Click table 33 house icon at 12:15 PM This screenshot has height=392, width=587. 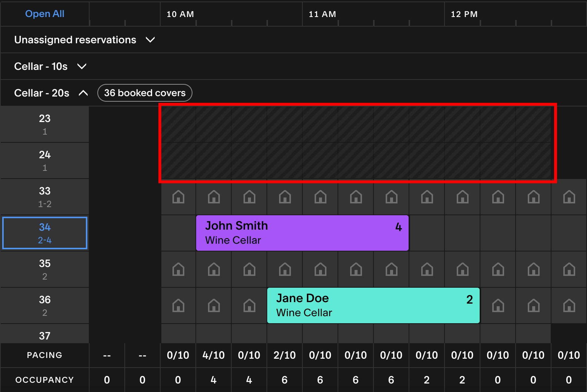click(498, 197)
